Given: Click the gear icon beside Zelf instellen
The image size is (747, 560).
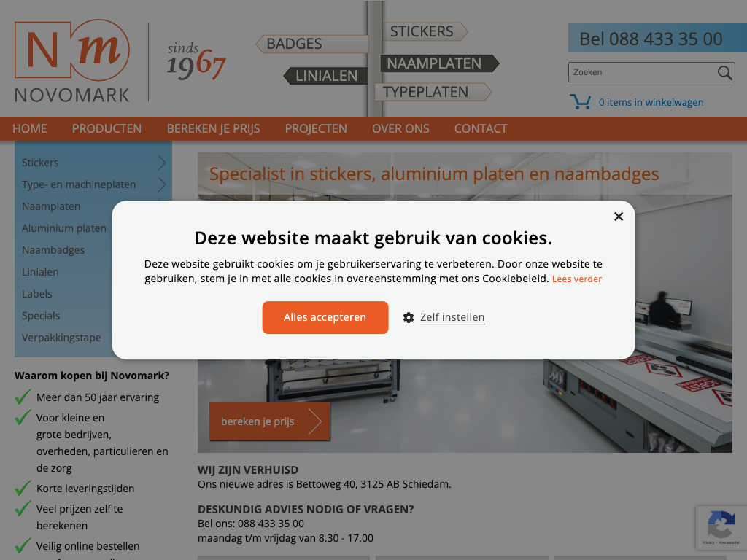Looking at the screenshot, I should click(x=409, y=317).
